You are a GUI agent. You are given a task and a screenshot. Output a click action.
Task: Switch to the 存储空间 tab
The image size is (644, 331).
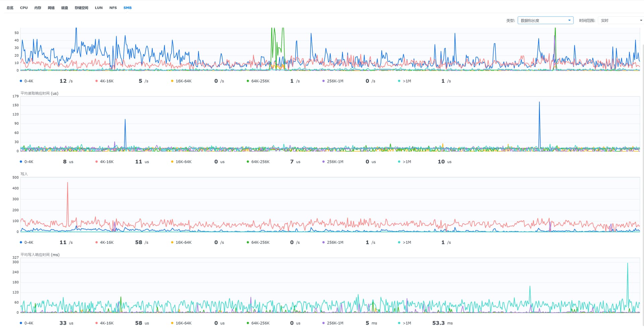[x=81, y=8]
